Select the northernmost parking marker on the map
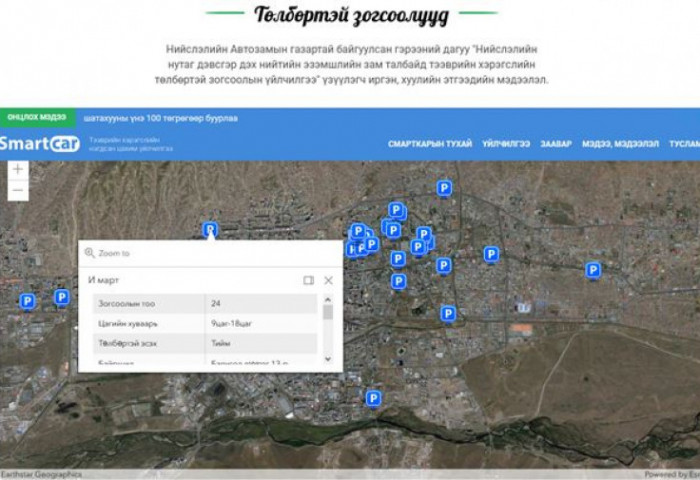 [x=444, y=188]
